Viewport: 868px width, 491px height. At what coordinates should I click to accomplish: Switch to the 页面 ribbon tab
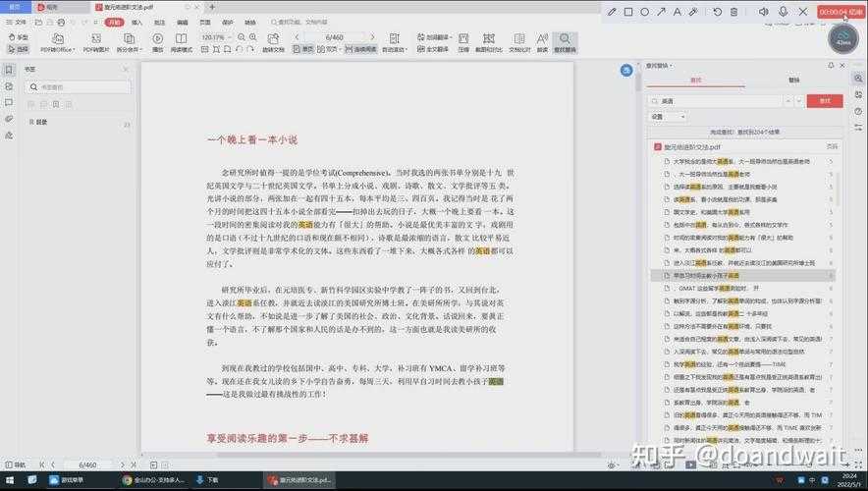click(205, 23)
